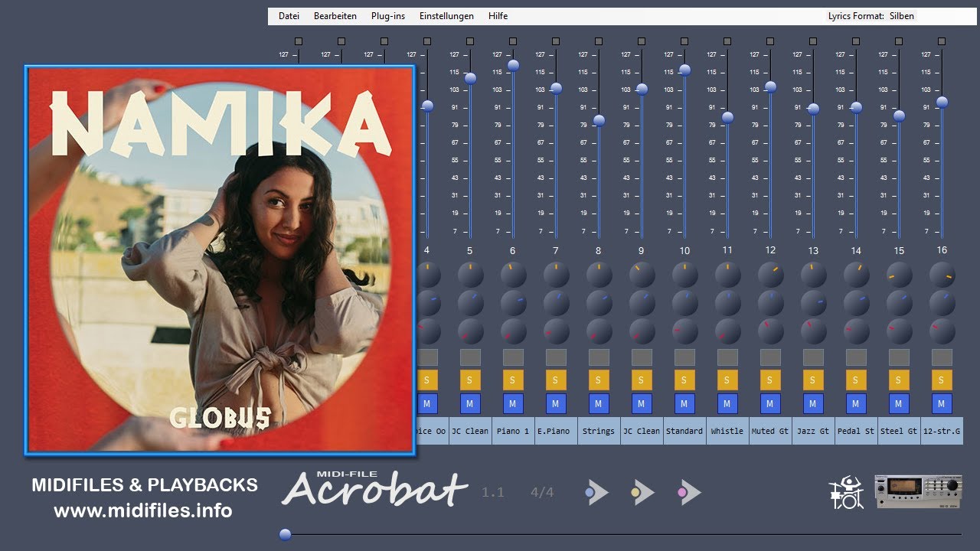Solo channel 5 with the S button
The height and width of the screenshot is (551, 980).
(470, 380)
